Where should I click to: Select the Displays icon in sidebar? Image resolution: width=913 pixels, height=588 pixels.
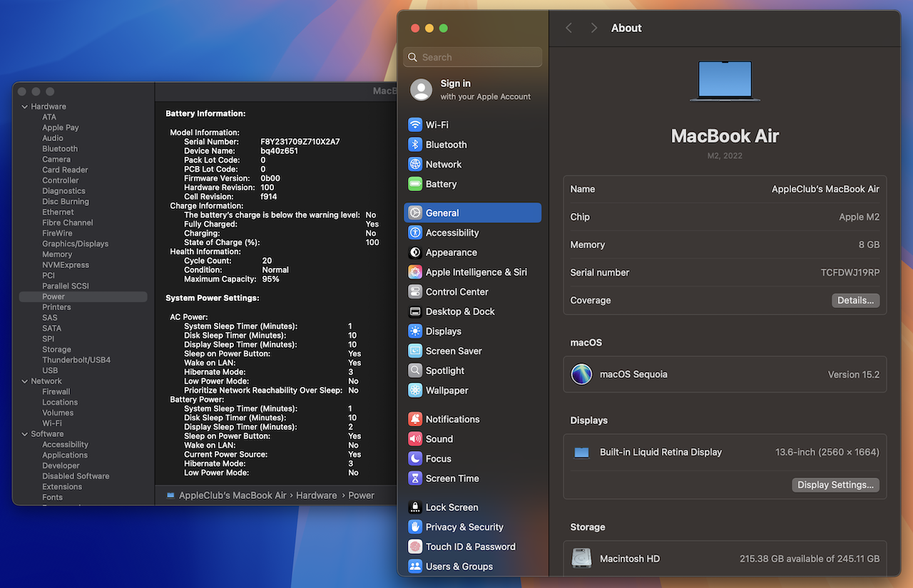415,331
